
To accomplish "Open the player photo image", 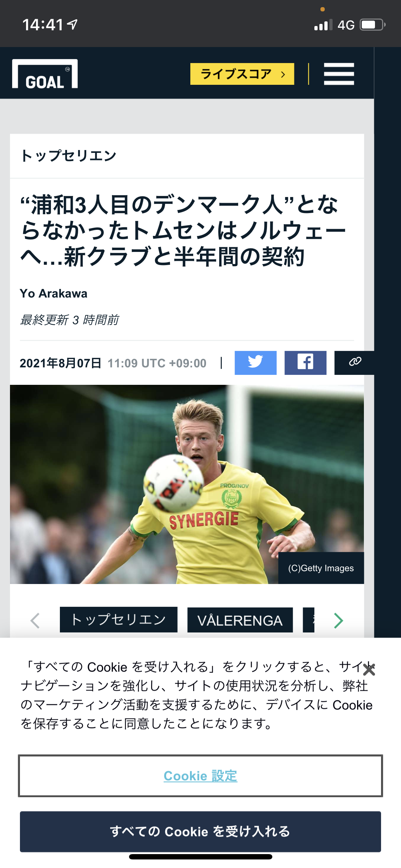I will click(x=187, y=484).
